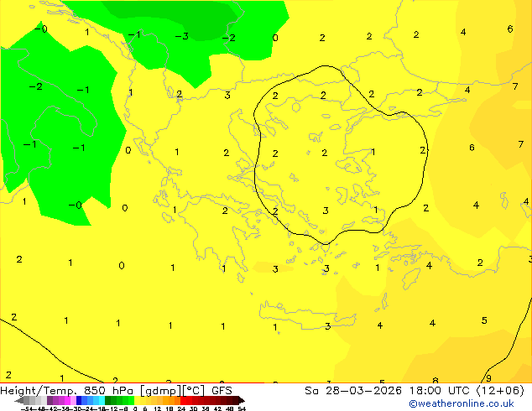Click the '9' temperature value on the map

(488, 378)
